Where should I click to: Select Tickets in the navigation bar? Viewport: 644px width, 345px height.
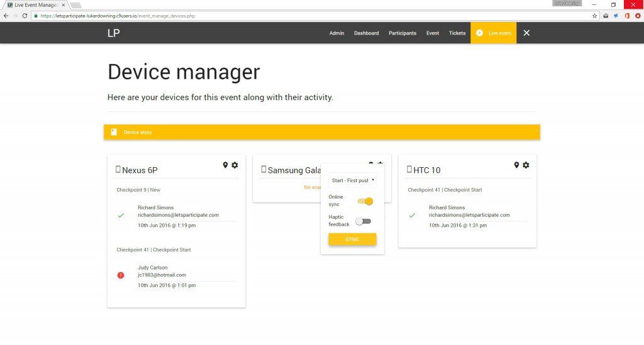click(457, 33)
